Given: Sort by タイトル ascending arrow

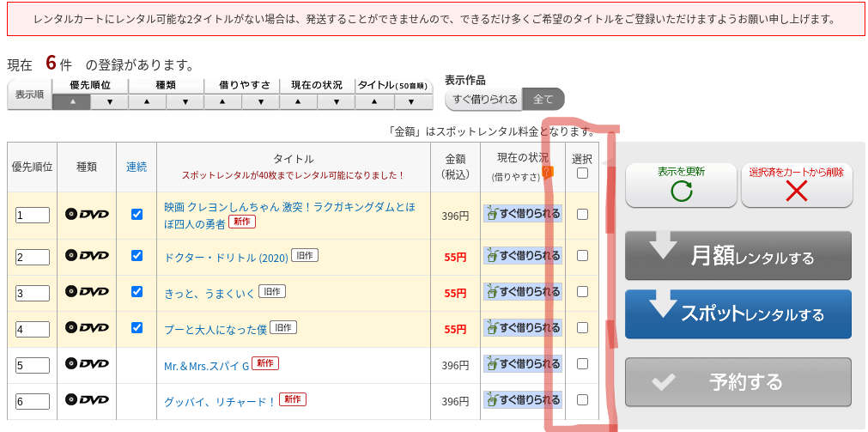Looking at the screenshot, I should tap(373, 102).
